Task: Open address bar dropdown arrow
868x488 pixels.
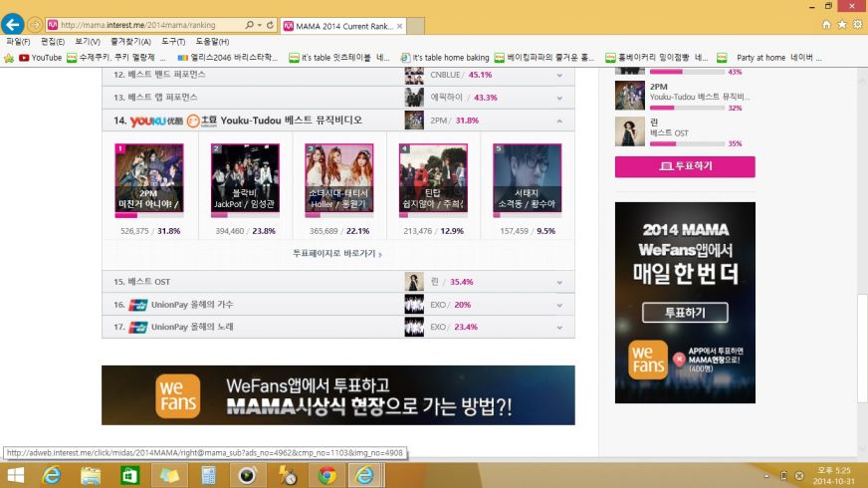Action: tap(260, 25)
